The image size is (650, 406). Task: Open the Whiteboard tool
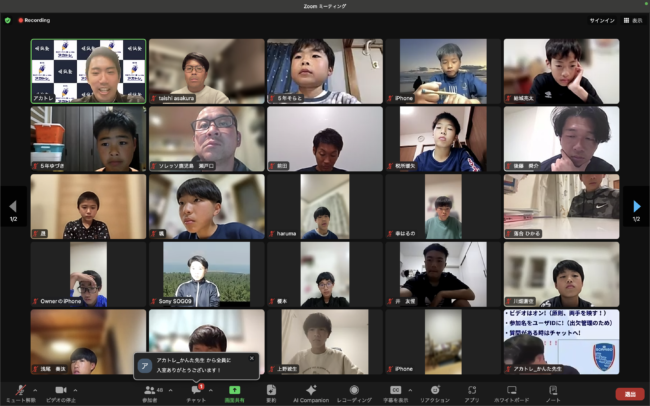[512, 389]
